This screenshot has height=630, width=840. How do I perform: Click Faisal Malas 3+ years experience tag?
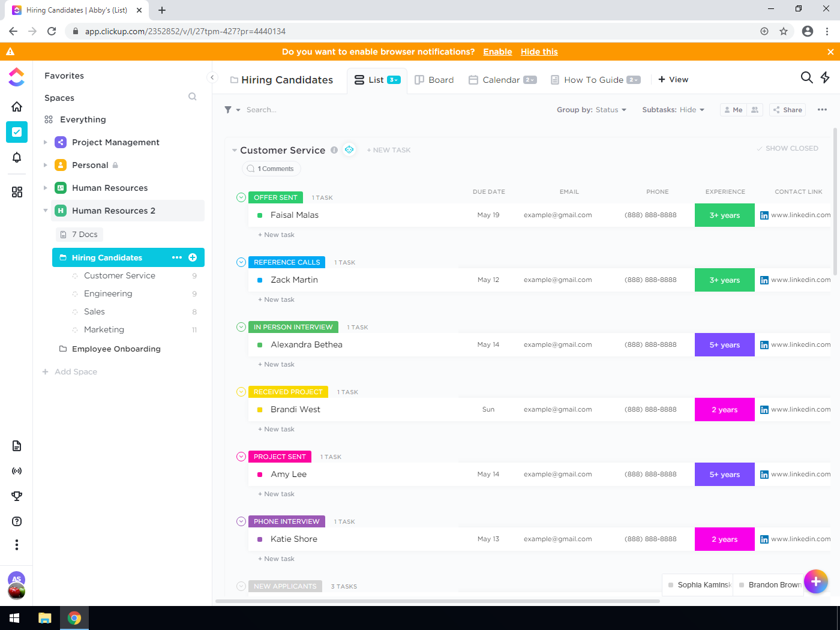[x=725, y=215]
